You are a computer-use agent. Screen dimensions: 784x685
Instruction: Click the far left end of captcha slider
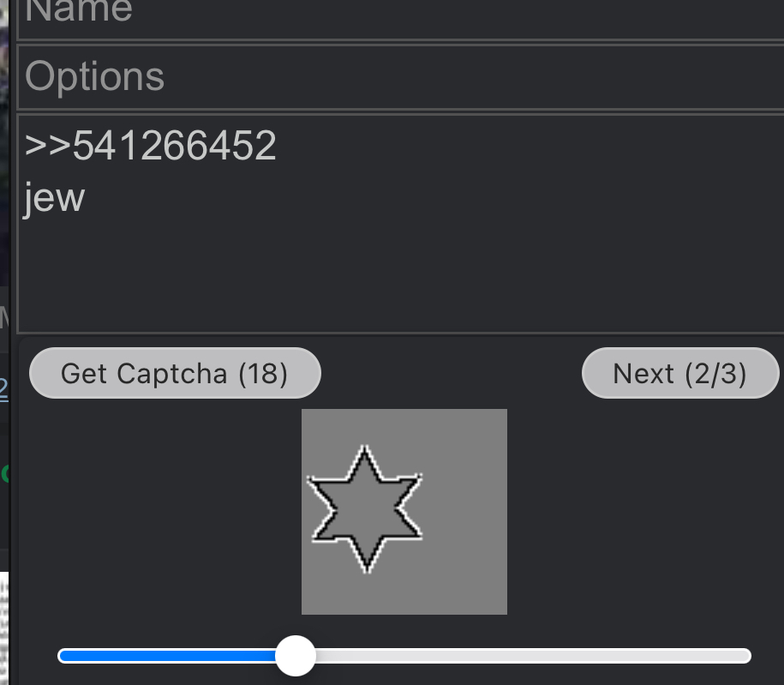(x=62, y=656)
